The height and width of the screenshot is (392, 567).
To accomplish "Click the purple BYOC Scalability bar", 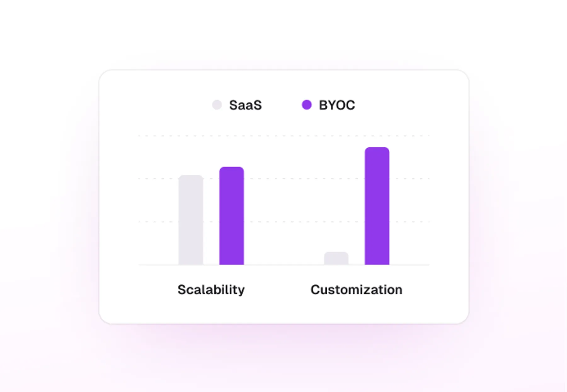I will [x=232, y=216].
